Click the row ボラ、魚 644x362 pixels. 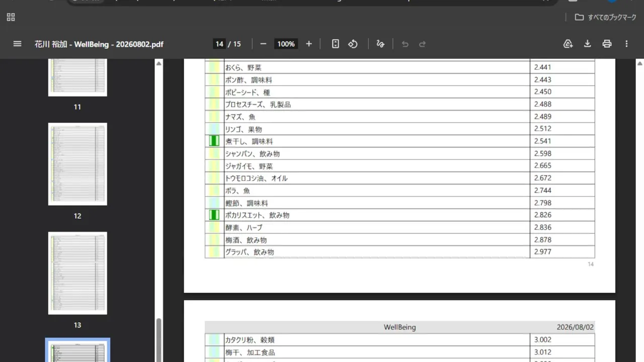pyautogui.click(x=399, y=191)
